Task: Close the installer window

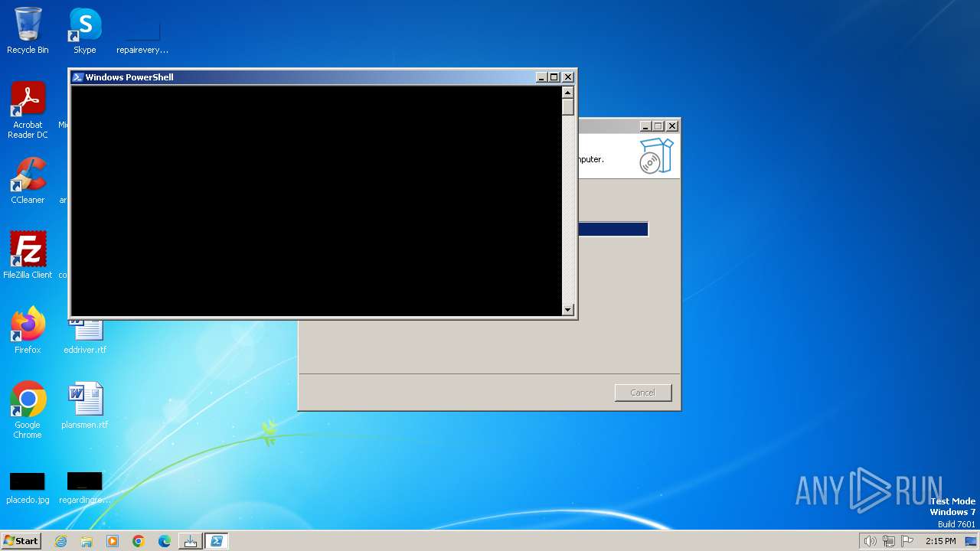Action: [672, 126]
